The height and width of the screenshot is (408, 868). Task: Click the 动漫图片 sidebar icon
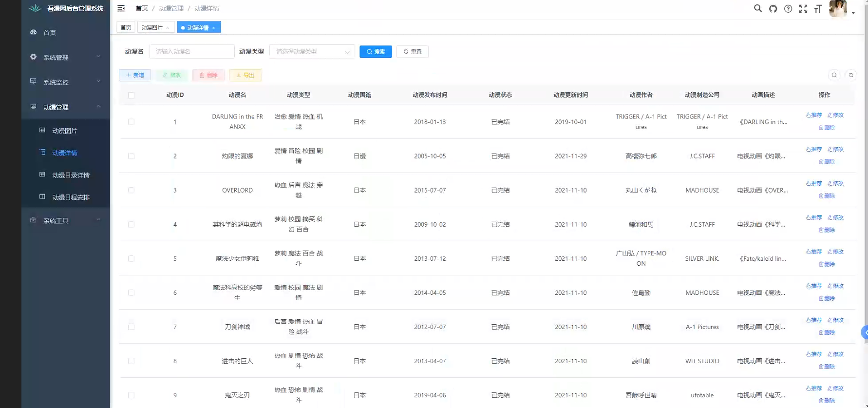pos(42,130)
